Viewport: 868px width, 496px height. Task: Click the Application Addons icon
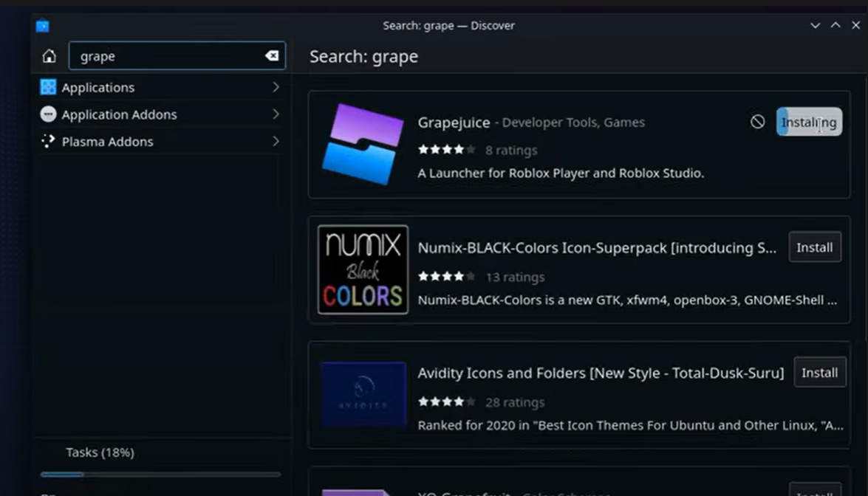click(x=48, y=114)
